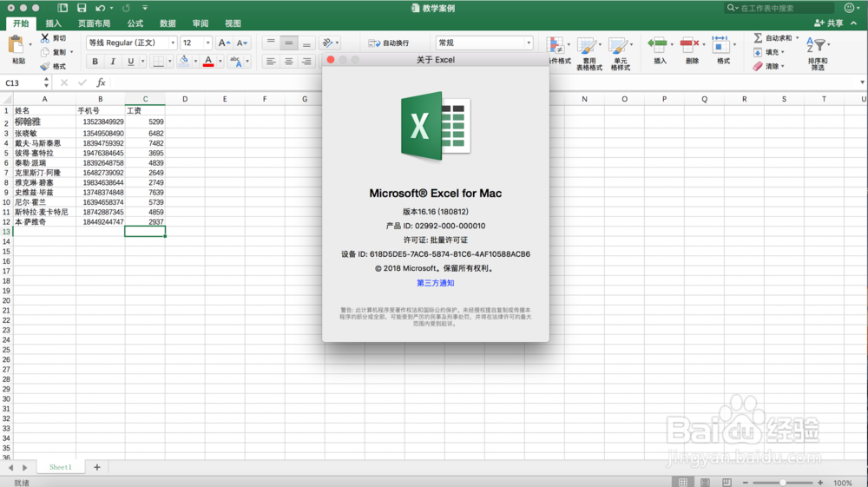Image resolution: width=868 pixels, height=487 pixels.
Task: Toggle Underline formatting
Action: tap(131, 61)
